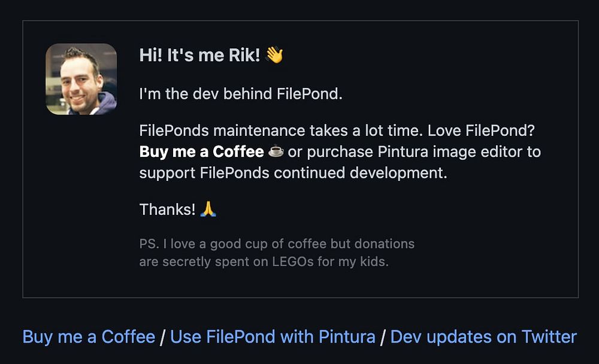The height and width of the screenshot is (364, 599).
Task: Click the Hi! It's me Rik! heading
Action: 200,55
